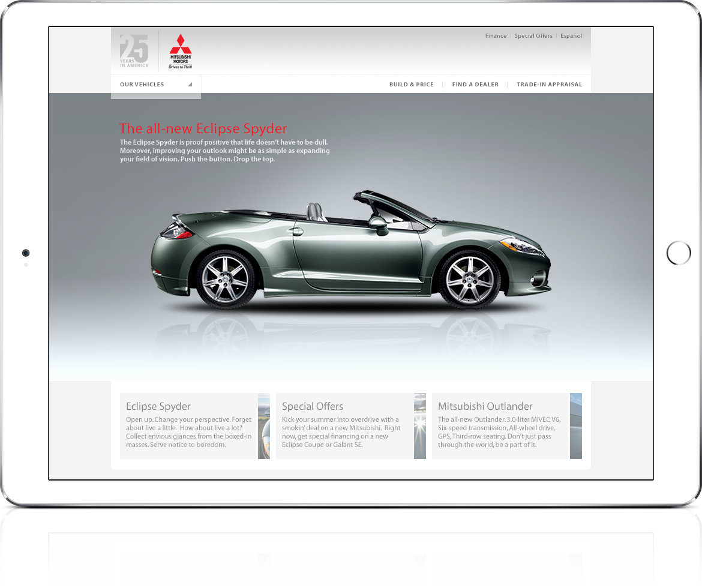
Task: Tap the iPad home button
Action: [x=679, y=253]
